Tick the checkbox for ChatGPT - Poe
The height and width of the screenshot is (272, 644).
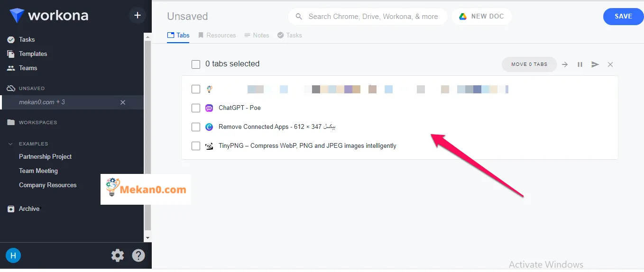click(196, 108)
